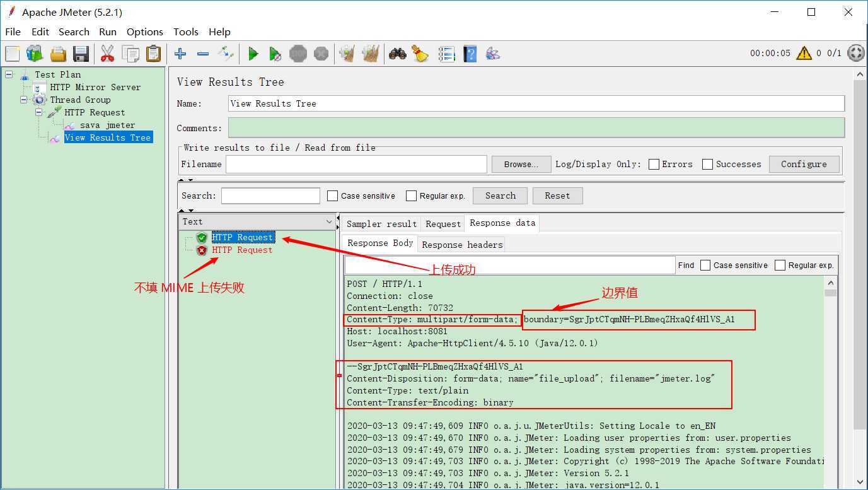
Task: Paste element using the clipboard icon
Action: tap(153, 54)
